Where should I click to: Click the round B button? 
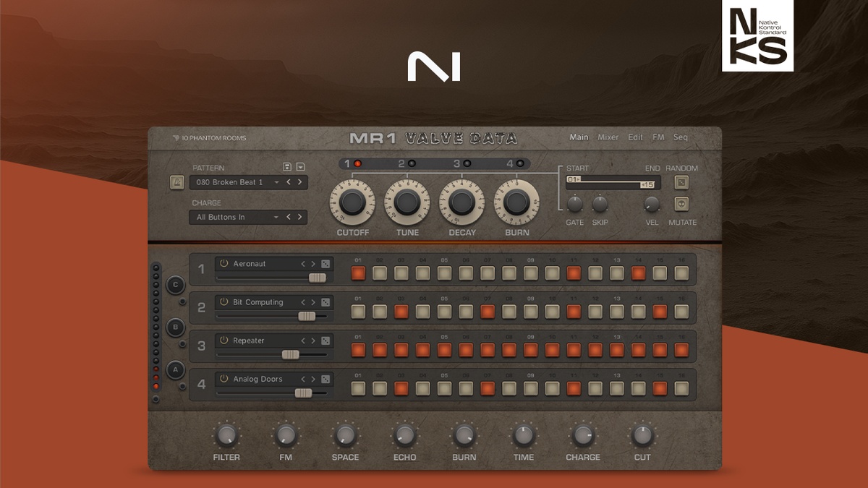coord(175,328)
